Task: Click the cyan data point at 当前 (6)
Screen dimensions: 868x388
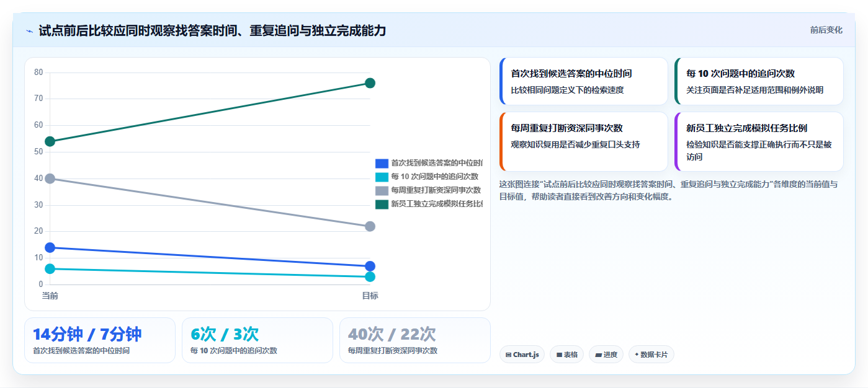Action: 50,268
